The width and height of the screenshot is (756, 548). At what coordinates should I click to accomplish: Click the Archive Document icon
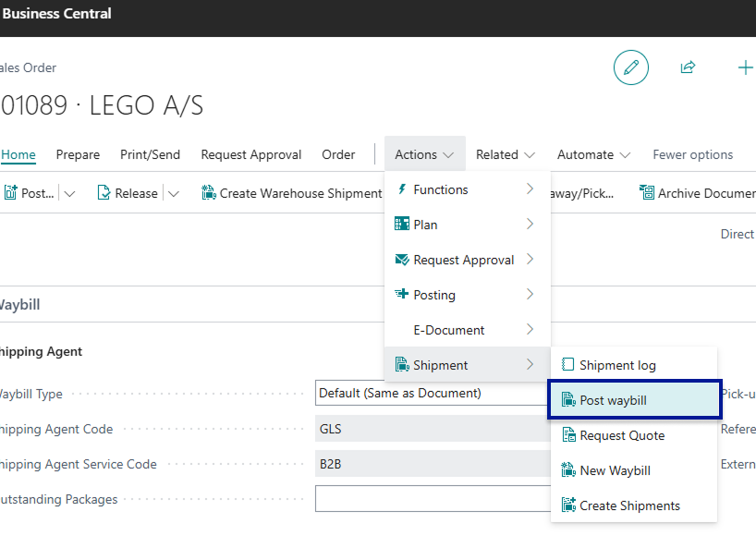point(647,192)
